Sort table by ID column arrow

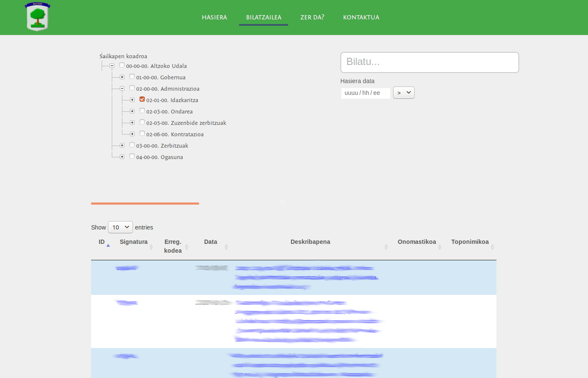pos(108,245)
